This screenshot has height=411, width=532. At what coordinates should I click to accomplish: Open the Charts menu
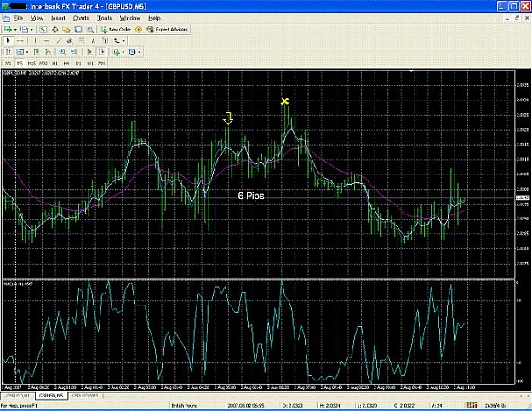click(81, 18)
